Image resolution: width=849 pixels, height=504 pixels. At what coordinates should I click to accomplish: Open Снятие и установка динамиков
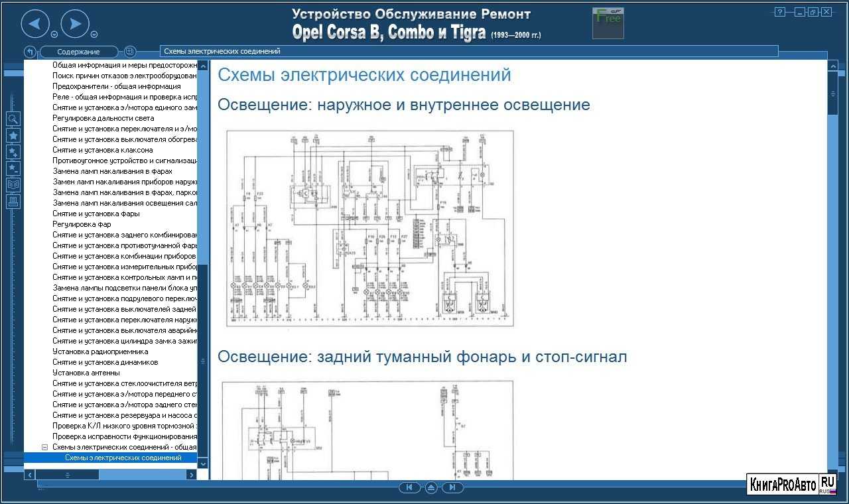pos(105,362)
